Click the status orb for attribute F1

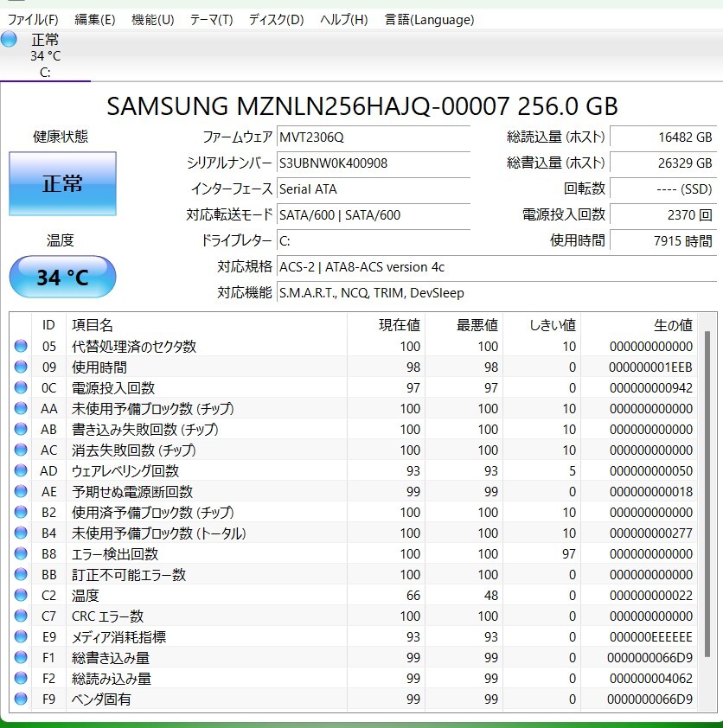coord(21,657)
